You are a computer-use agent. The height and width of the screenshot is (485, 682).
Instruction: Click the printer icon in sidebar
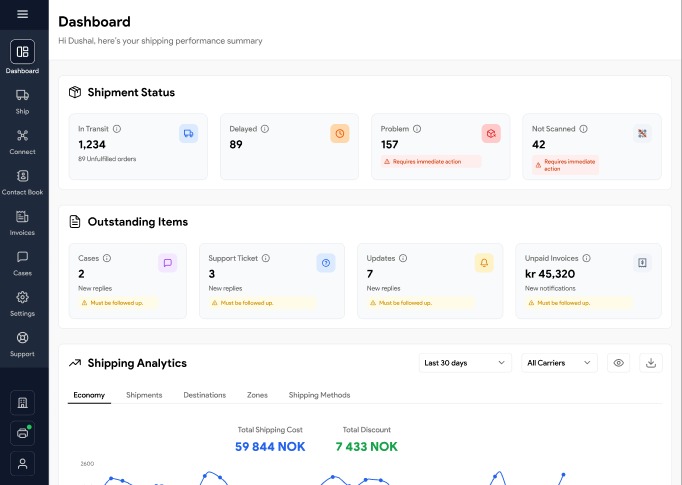click(x=22, y=433)
